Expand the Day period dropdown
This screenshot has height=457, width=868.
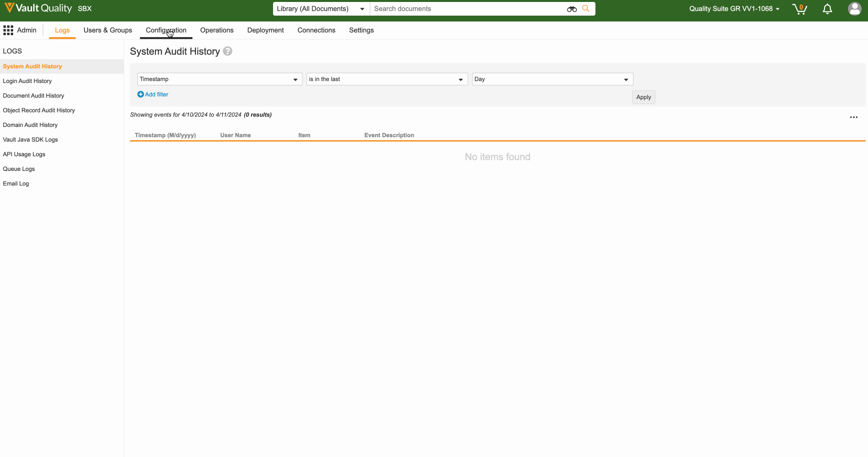point(552,79)
